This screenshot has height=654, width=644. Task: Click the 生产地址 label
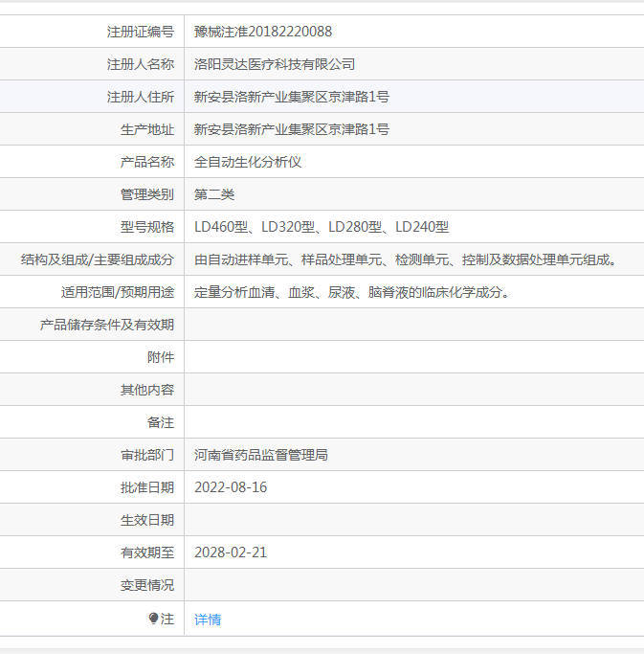(147, 129)
